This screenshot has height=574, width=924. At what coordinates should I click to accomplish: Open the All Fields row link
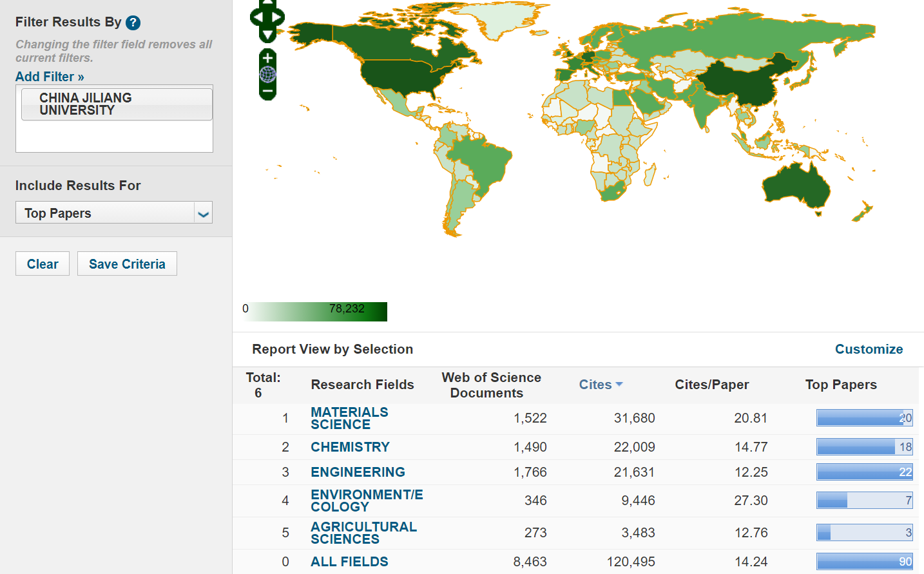pyautogui.click(x=349, y=562)
